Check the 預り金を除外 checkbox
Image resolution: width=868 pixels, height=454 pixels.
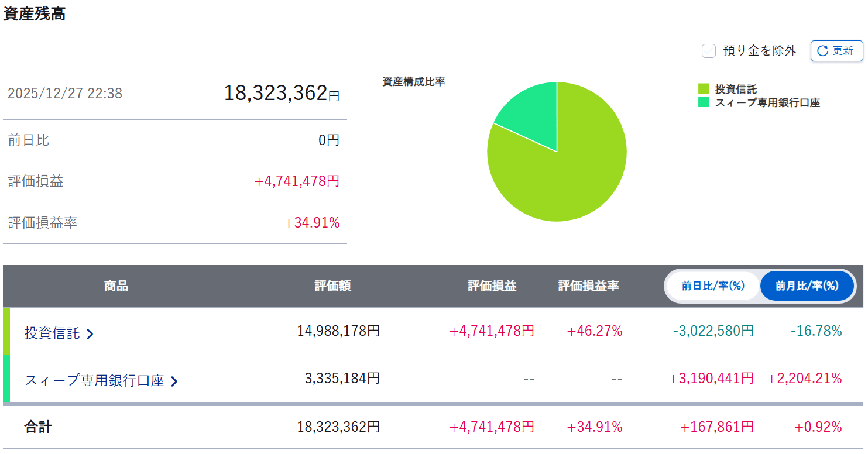pyautogui.click(x=709, y=51)
